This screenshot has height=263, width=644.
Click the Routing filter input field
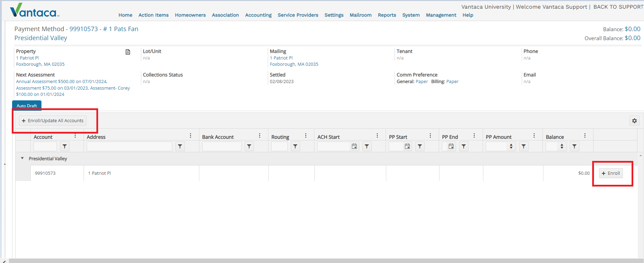[280, 146]
